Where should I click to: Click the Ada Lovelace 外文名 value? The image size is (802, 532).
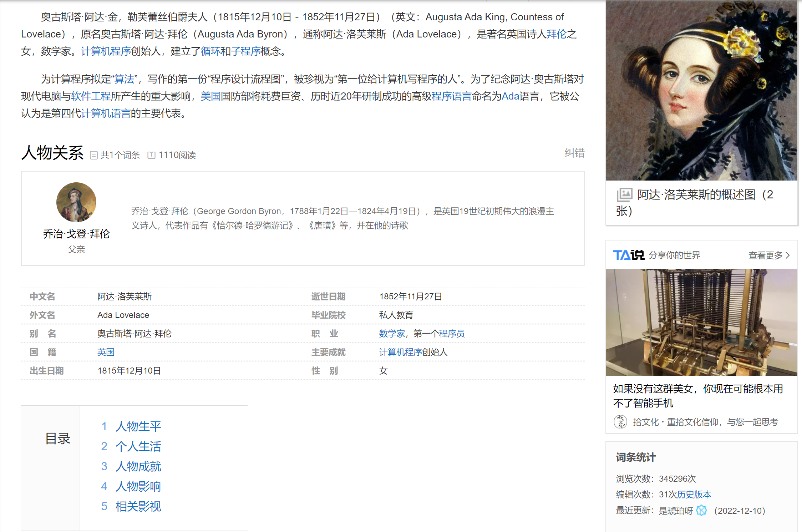pos(123,315)
